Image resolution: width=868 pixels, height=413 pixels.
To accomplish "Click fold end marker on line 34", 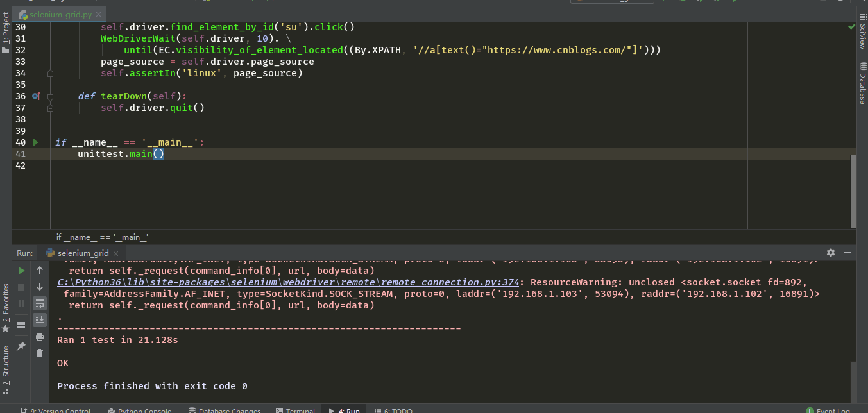I will point(50,73).
